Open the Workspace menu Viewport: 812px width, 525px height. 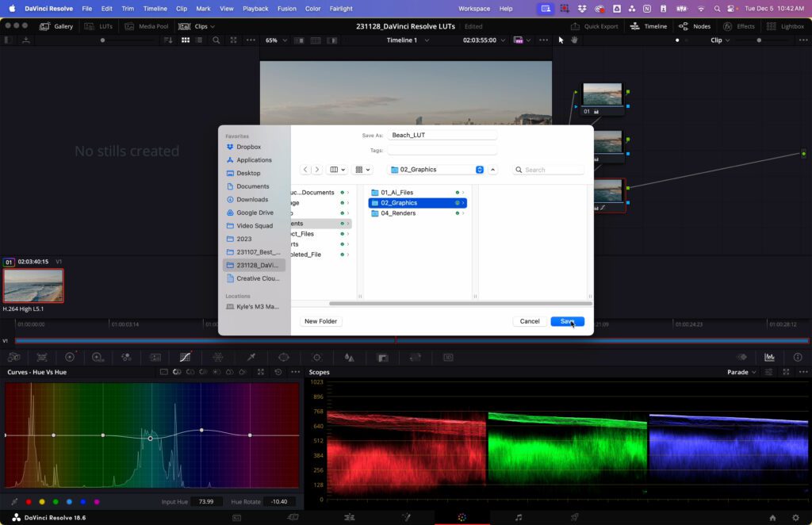[x=474, y=9]
